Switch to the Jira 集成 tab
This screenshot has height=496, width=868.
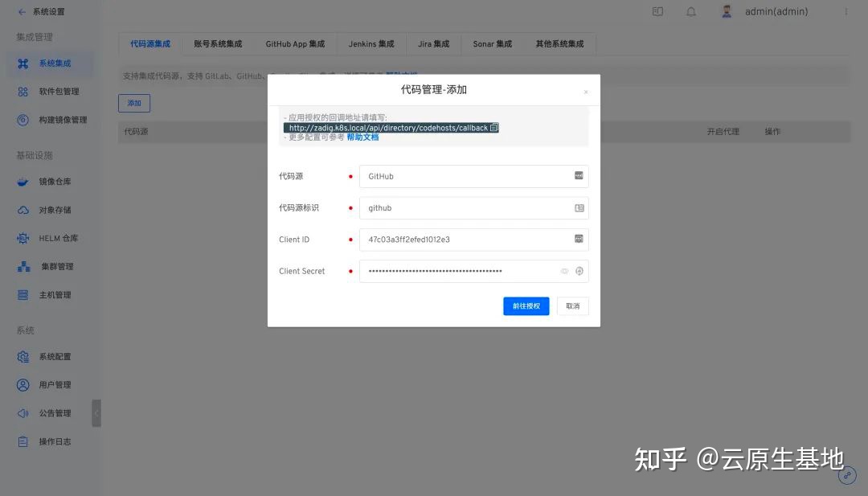pyautogui.click(x=433, y=44)
